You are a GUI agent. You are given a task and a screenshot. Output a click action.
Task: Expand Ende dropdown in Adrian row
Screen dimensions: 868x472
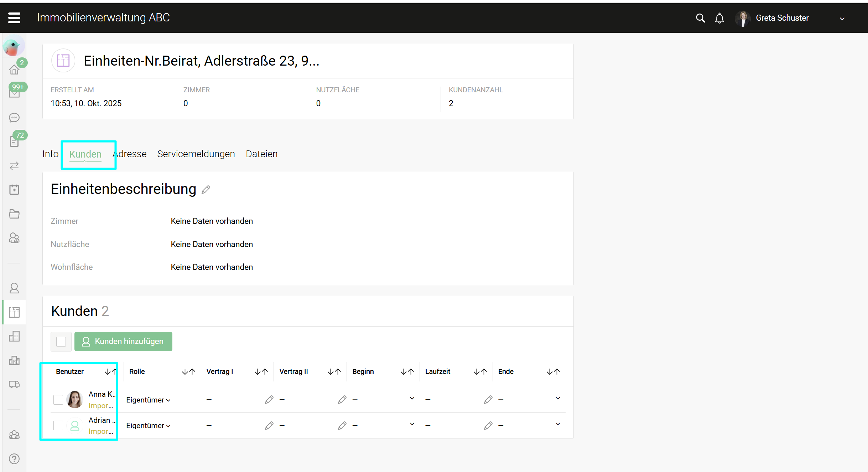(x=558, y=424)
